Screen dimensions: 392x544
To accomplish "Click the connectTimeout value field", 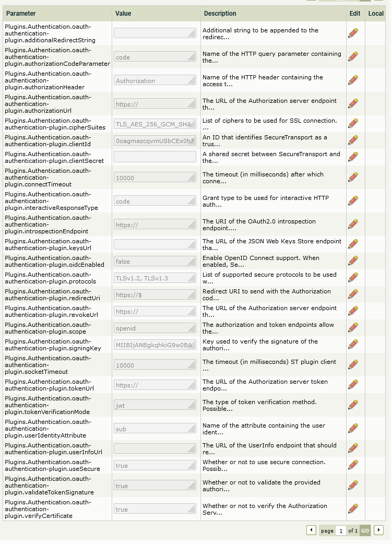I will (x=155, y=178).
